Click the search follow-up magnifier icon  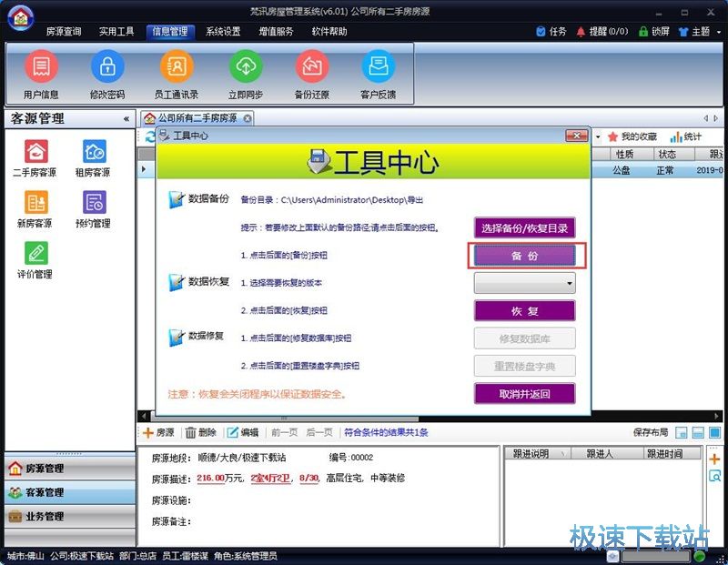pyautogui.click(x=714, y=476)
